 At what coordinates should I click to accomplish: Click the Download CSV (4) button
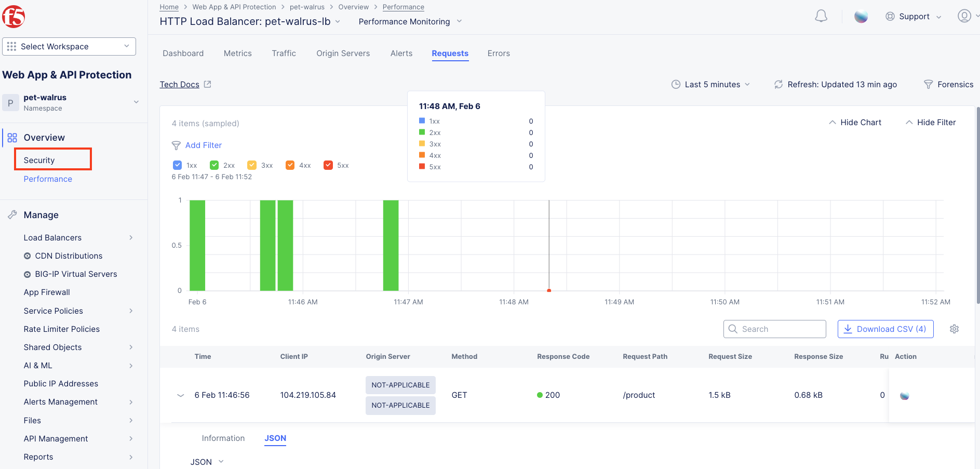(885, 329)
